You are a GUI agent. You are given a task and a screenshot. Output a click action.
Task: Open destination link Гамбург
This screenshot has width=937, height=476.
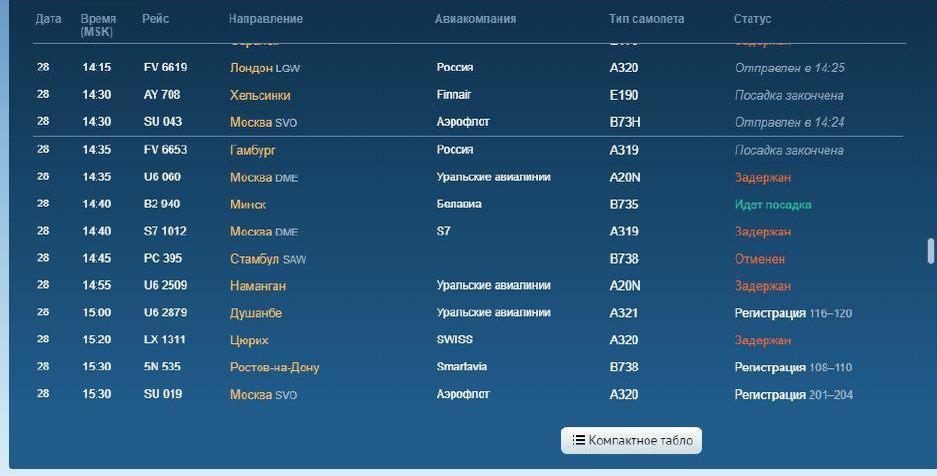pos(253,151)
